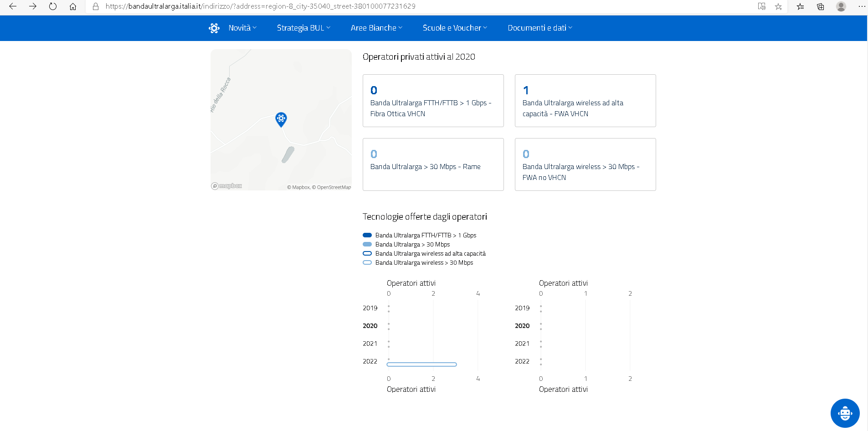868x431 pixels.
Task: Add page to favorites with star icon
Action: click(x=778, y=6)
